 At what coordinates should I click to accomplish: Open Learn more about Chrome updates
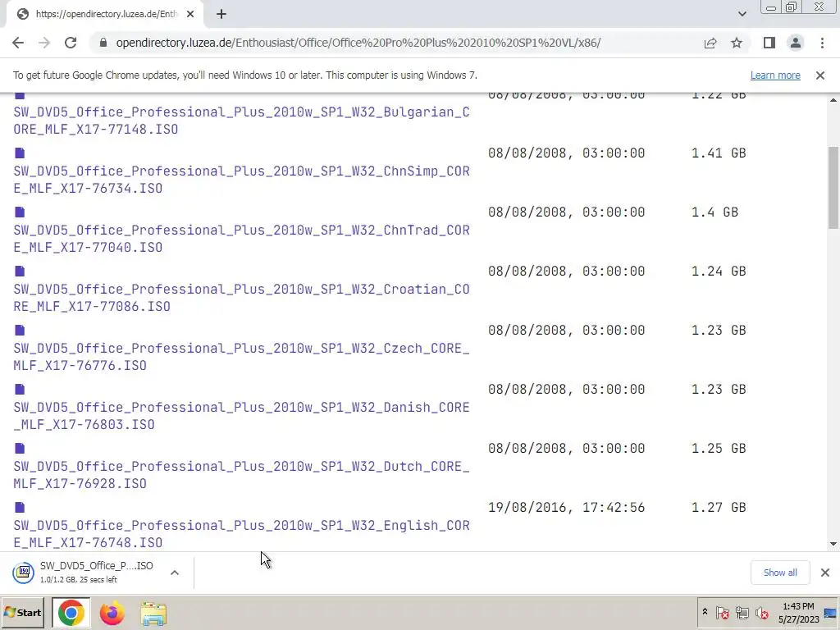click(775, 75)
